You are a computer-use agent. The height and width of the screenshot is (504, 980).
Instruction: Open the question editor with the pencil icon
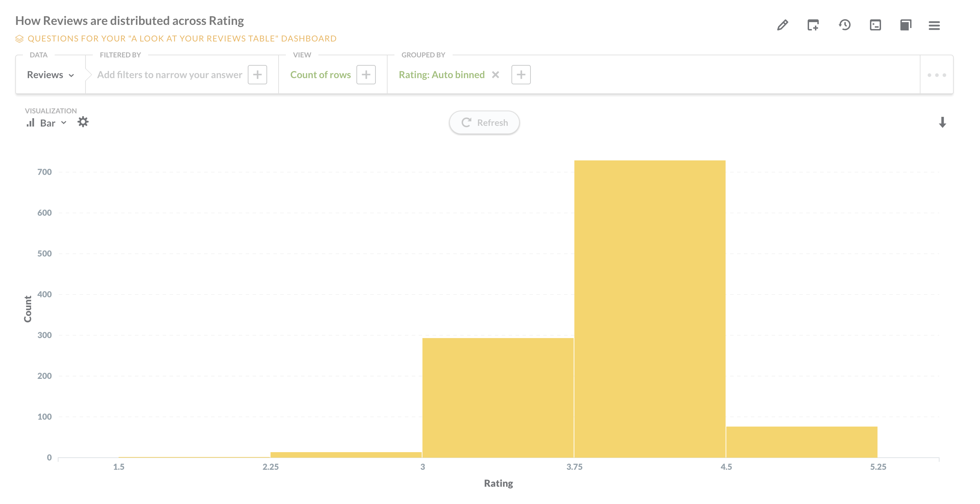(782, 25)
